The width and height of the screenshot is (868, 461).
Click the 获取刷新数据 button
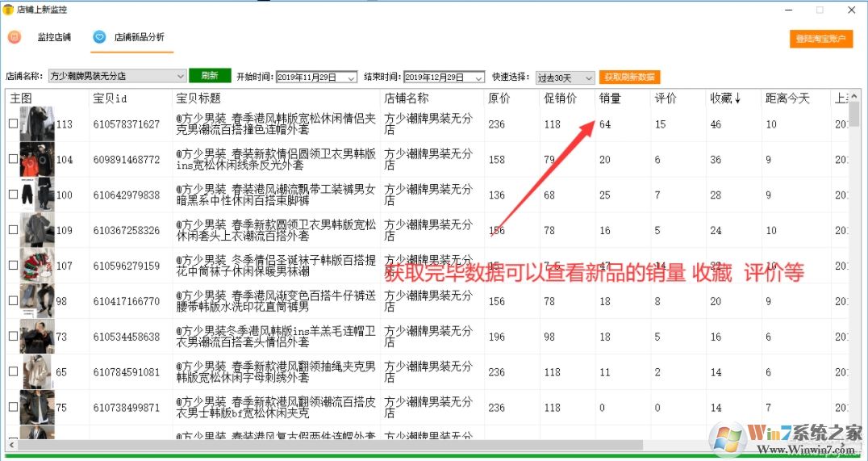coord(629,77)
